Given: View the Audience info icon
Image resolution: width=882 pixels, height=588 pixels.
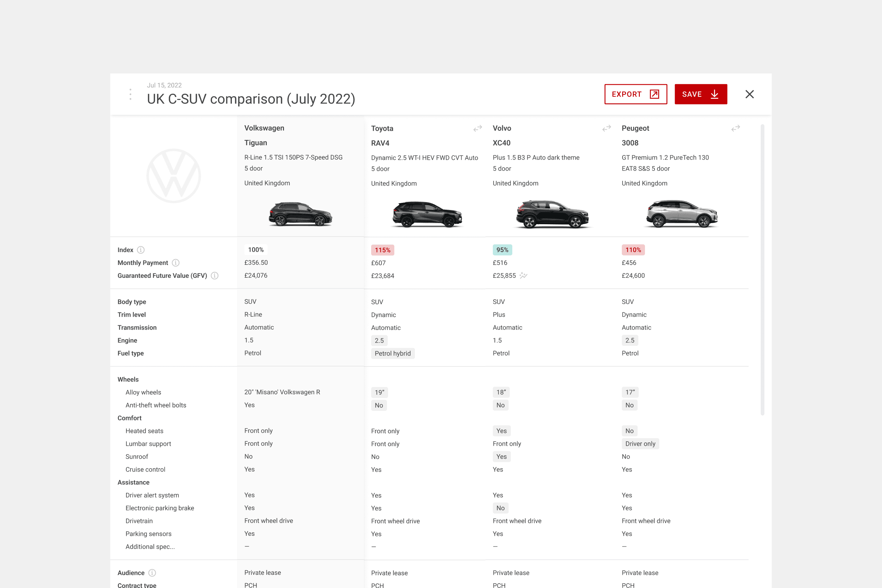Looking at the screenshot, I should click(152, 573).
